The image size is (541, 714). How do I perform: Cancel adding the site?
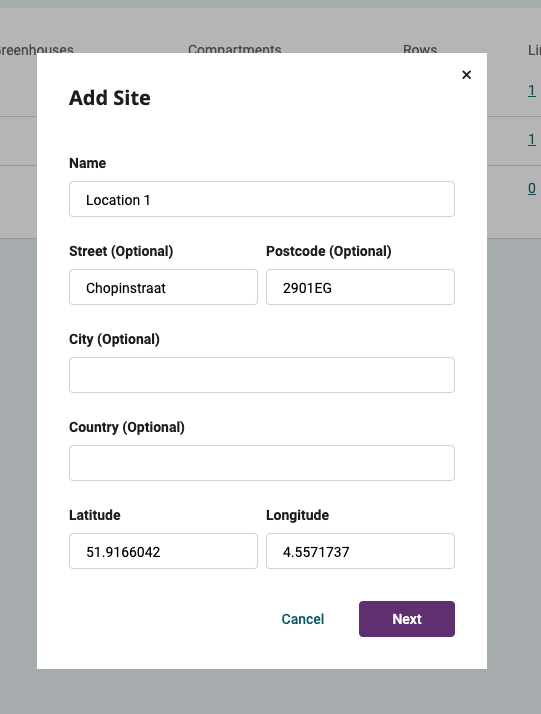point(303,619)
